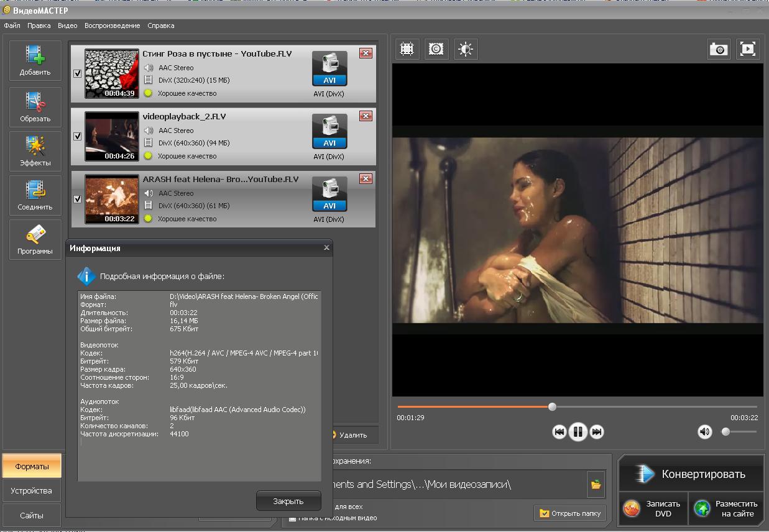Click the Записать DVD button
The height and width of the screenshot is (532, 769).
pyautogui.click(x=653, y=509)
